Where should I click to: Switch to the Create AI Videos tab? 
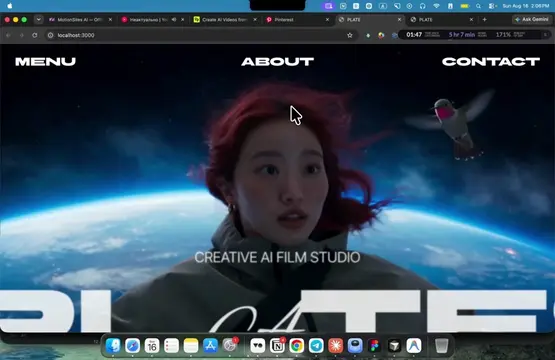click(x=224, y=19)
